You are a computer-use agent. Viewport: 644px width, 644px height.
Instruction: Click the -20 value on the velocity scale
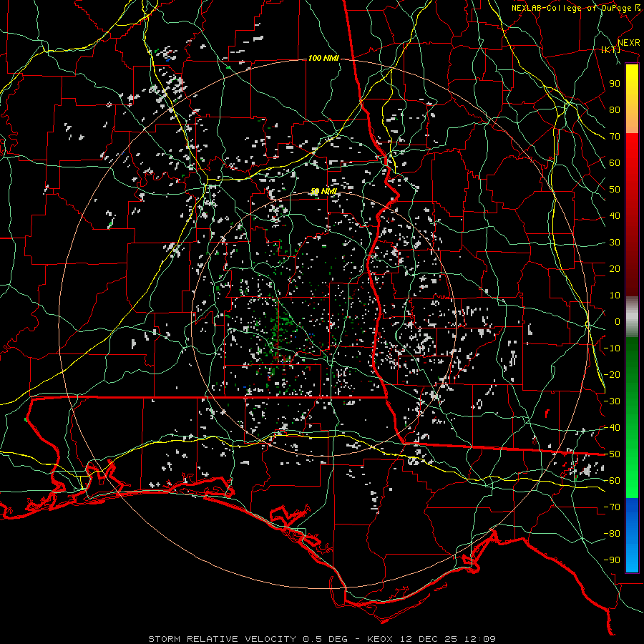612,374
